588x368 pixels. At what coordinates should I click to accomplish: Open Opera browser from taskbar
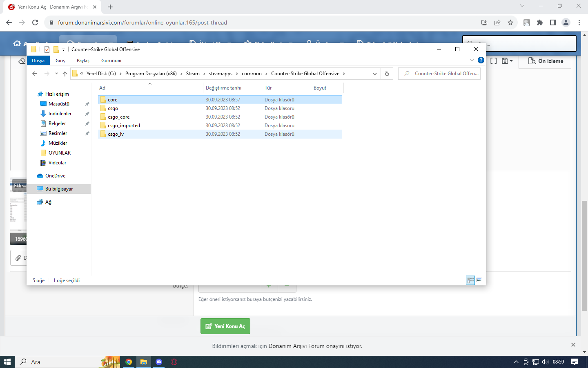tap(174, 362)
